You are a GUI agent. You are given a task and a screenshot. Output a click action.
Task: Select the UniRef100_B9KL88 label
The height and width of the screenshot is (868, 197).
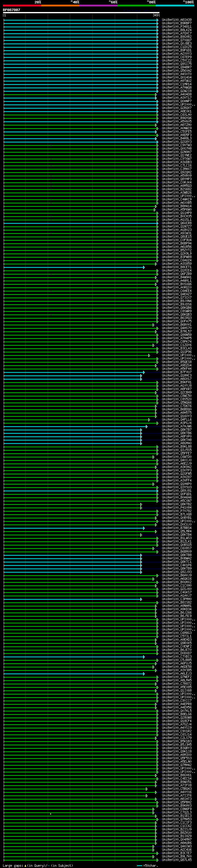[x=177, y=446]
